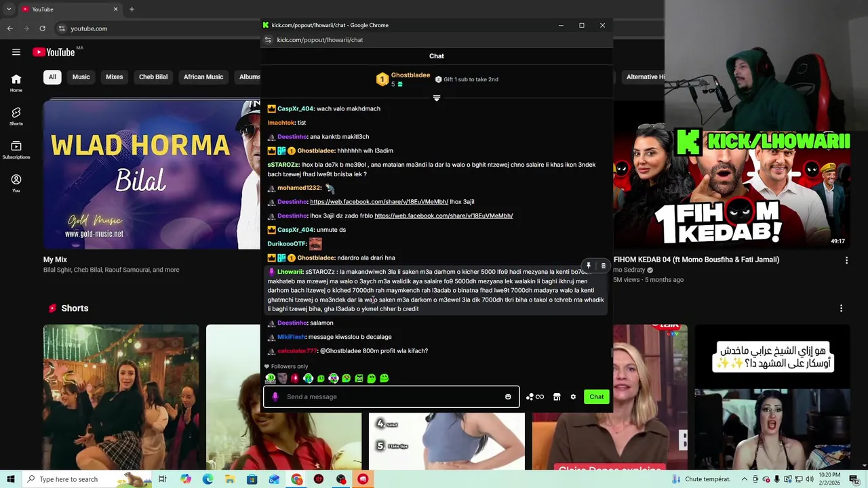Focus the Send a message field
Viewport: 868px width, 488px height.
[392, 396]
